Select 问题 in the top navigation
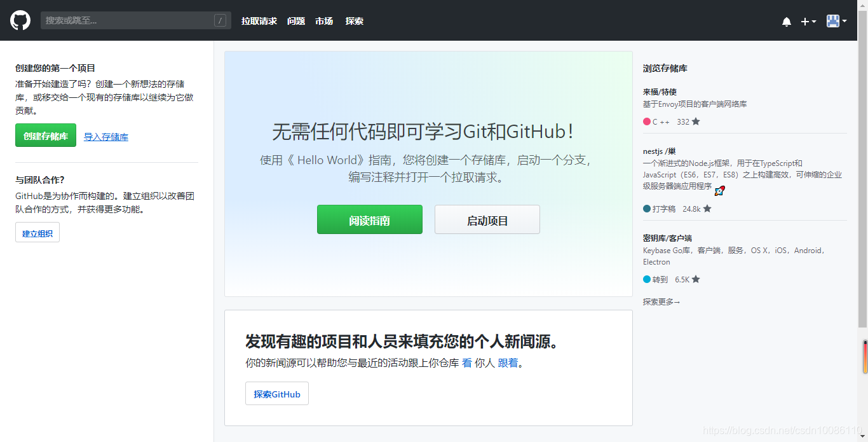The height and width of the screenshot is (442, 868). [x=296, y=20]
